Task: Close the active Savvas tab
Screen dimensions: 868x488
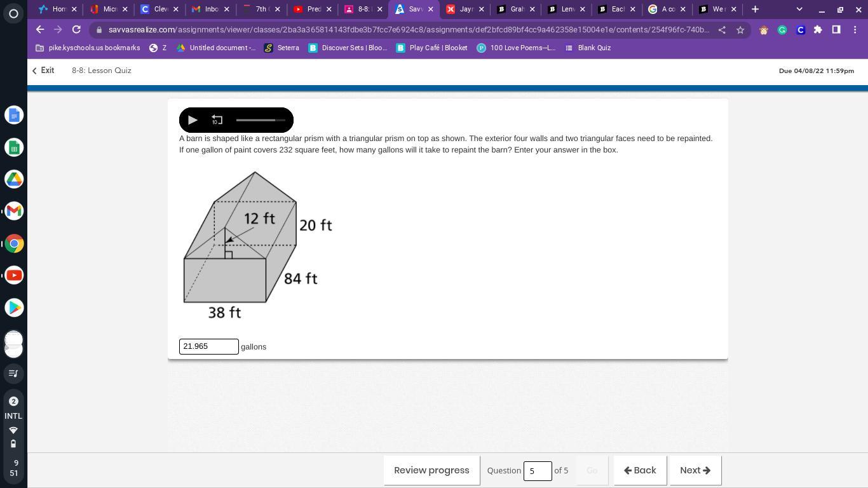Action: (x=431, y=9)
